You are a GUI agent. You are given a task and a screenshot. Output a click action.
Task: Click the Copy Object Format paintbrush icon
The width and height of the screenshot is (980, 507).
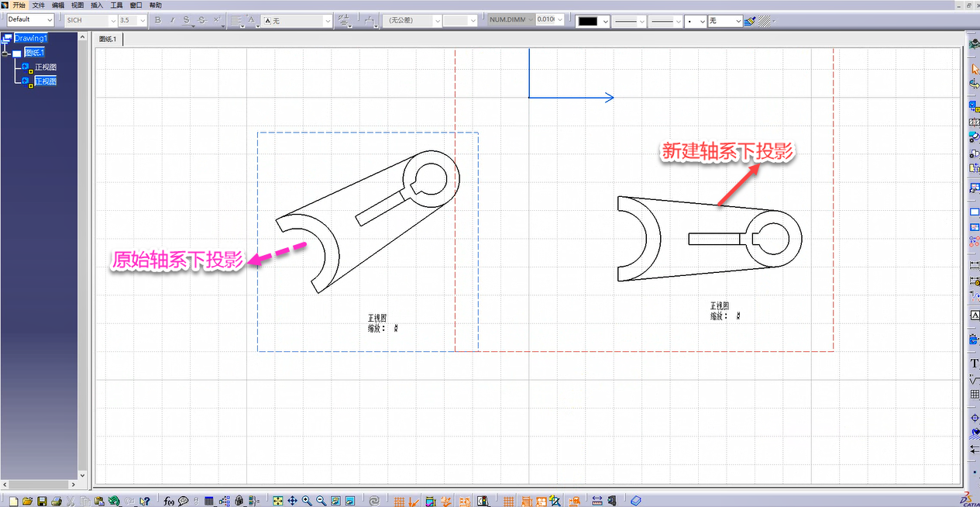(749, 21)
